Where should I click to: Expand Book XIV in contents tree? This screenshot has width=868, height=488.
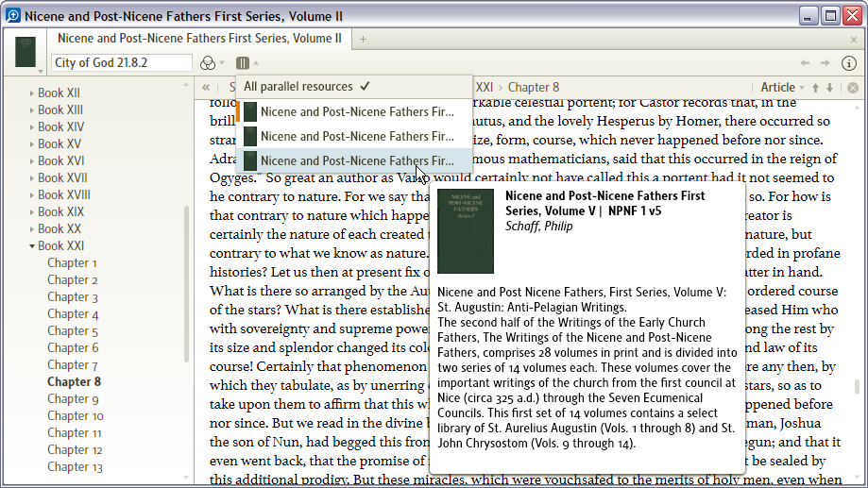click(31, 127)
